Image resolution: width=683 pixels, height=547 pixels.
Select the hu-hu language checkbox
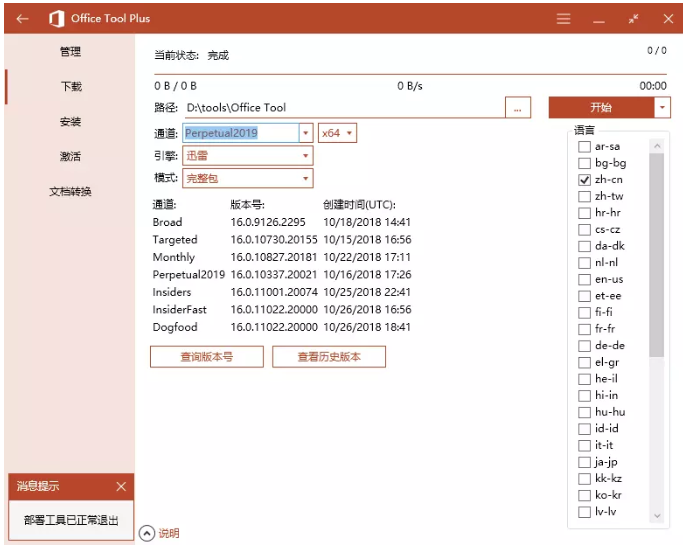(x=584, y=412)
